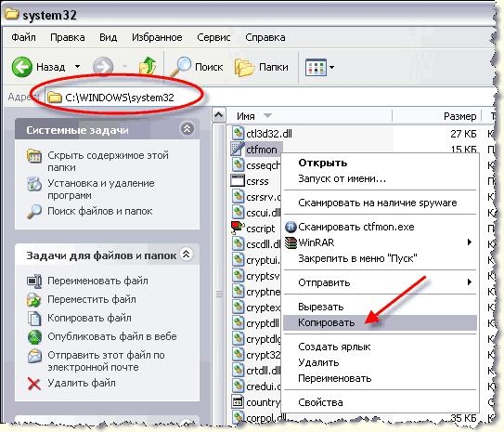
Task: Click Поиск файлов и папок link
Action: tap(100, 211)
